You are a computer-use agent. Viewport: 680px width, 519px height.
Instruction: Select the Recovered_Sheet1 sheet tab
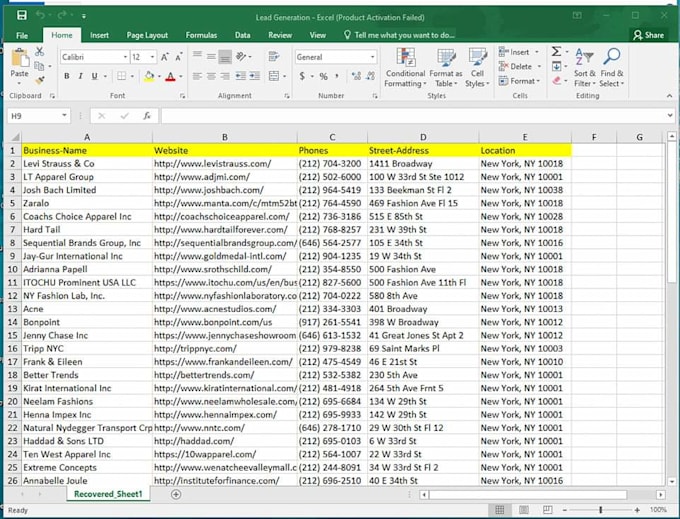click(x=108, y=494)
